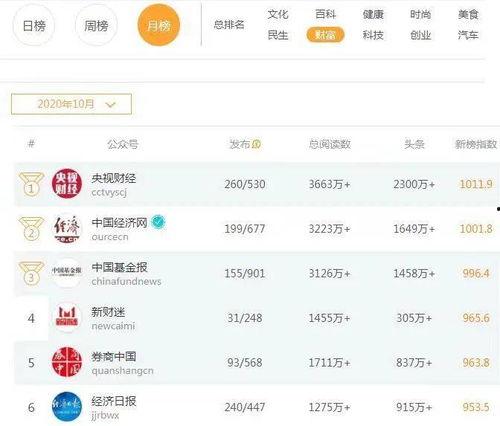Click the newcaimi account ID

113,326
